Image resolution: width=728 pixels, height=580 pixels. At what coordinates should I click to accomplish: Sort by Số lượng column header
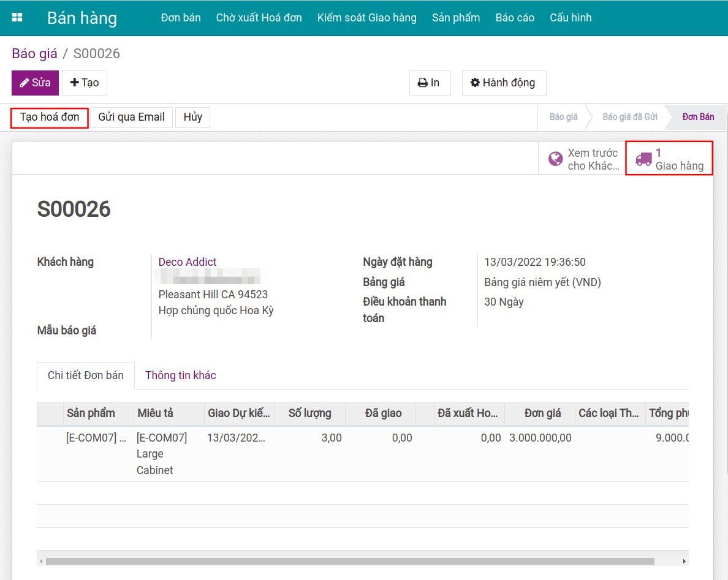pos(310,413)
